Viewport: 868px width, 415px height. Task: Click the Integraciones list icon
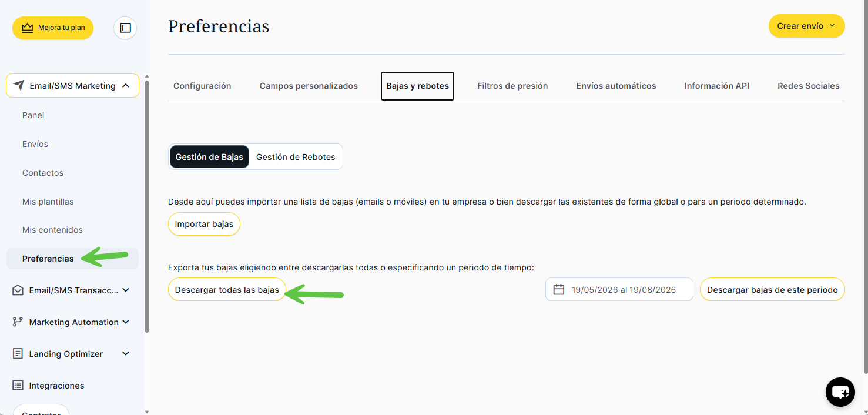pos(18,386)
